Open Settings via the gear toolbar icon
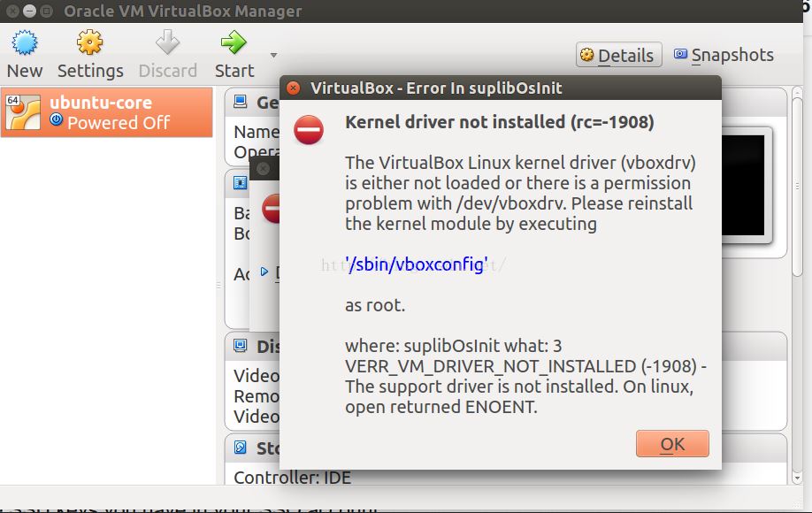 point(89,42)
